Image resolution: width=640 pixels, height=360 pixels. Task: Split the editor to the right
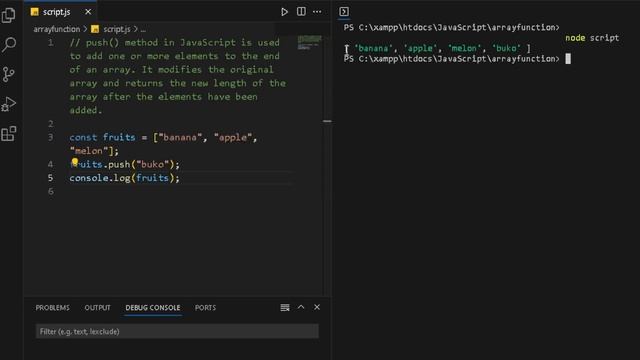tap(301, 11)
